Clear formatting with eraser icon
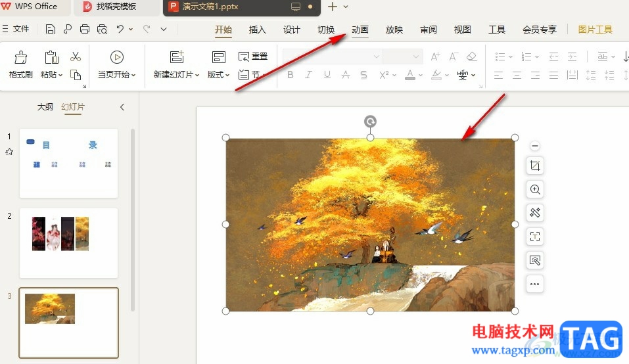The height and width of the screenshot is (364, 629). coord(472,57)
